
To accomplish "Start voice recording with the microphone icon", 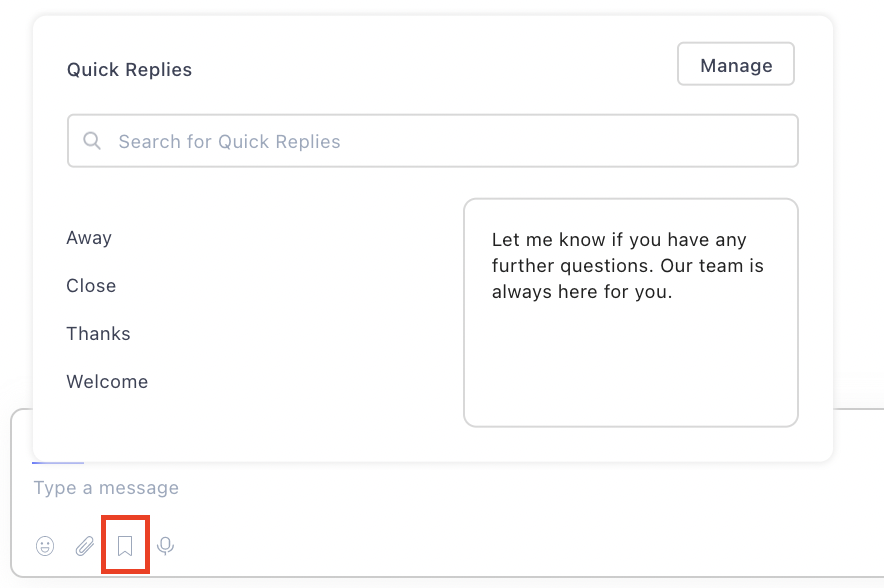I will (166, 546).
